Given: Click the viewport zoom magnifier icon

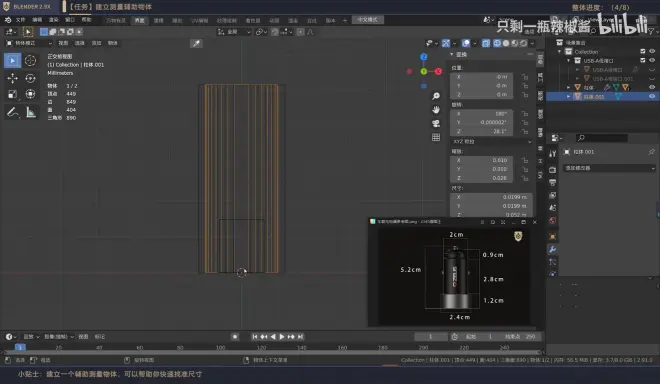Looking at the screenshot, I should point(436,96).
